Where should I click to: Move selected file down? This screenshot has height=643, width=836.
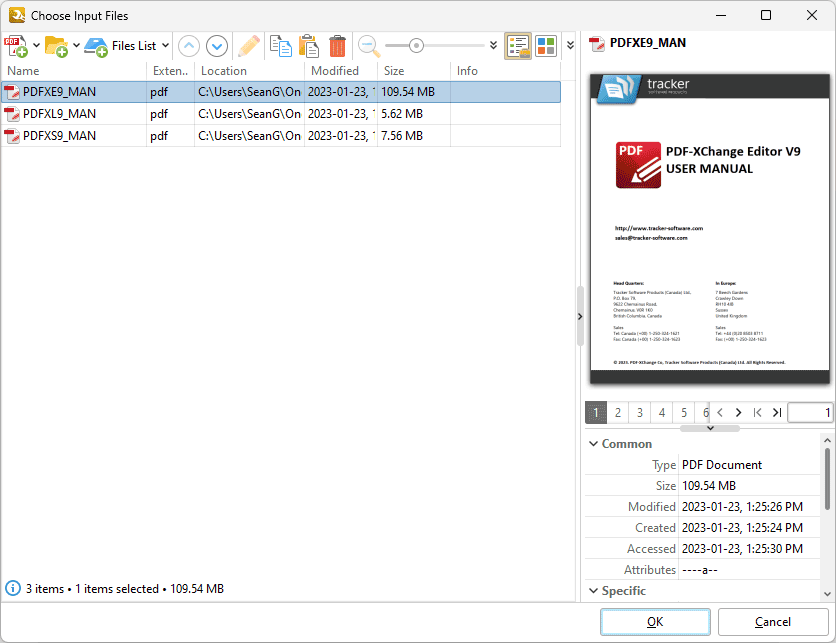click(x=217, y=46)
